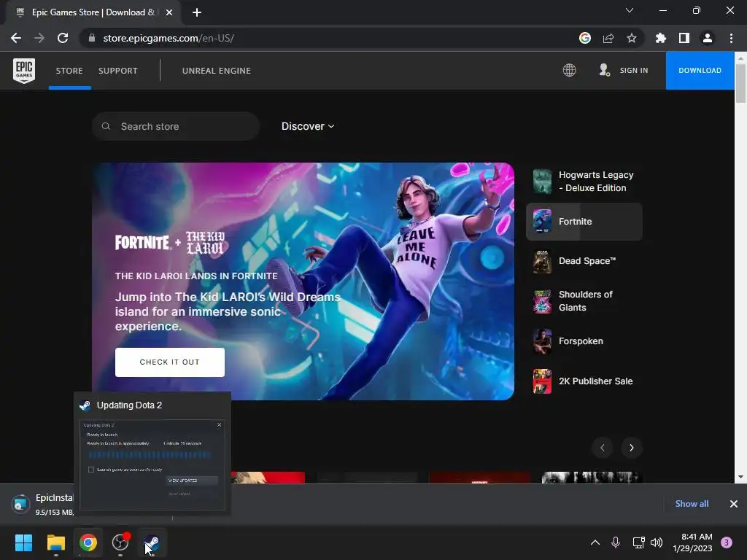Toggle Chrome side panel icon
This screenshot has height=560, width=747.
coord(684,38)
